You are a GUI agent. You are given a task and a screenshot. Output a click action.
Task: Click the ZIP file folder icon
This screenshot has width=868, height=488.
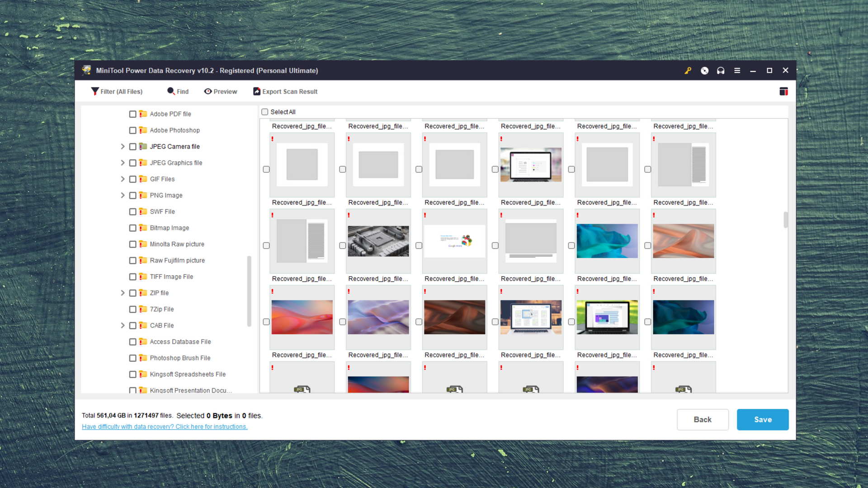click(143, 293)
